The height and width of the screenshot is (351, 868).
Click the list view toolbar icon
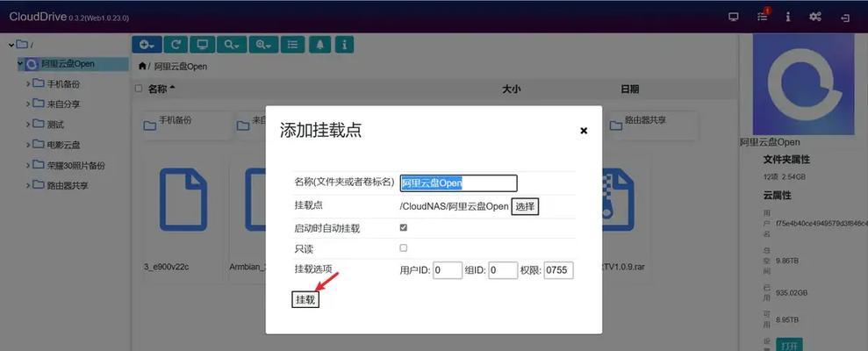click(x=293, y=45)
